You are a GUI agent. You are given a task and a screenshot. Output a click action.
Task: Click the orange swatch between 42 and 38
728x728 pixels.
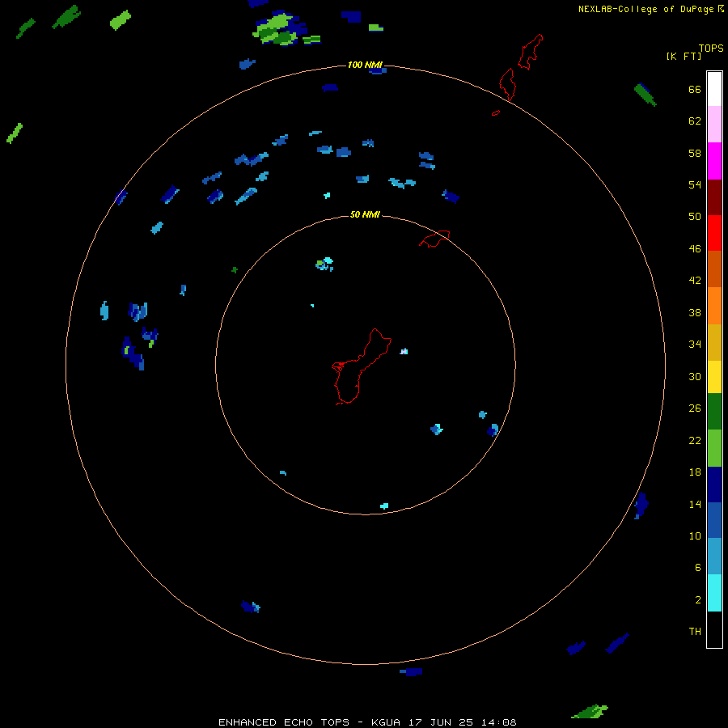[x=714, y=306]
